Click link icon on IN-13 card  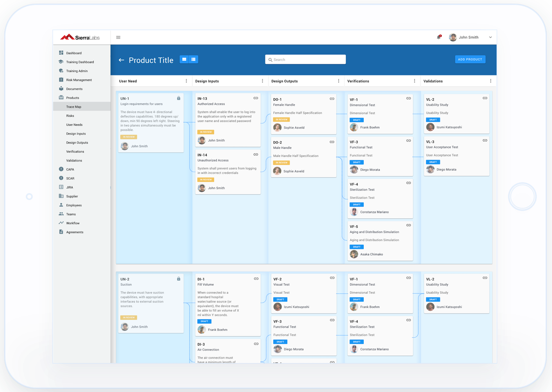click(x=256, y=98)
